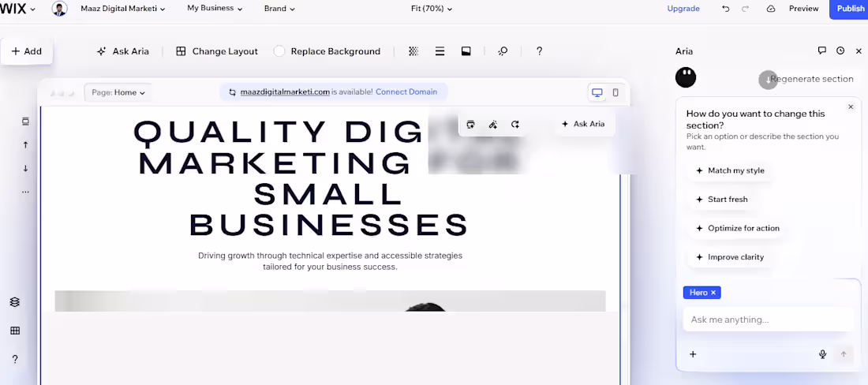Open the grid table icon in left rail
Screen dimensions: 868x385
pyautogui.click(x=15, y=331)
